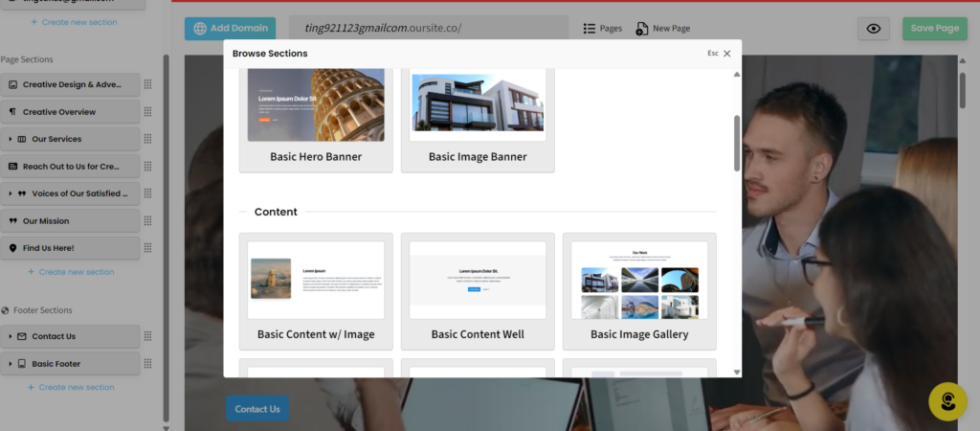Click map pin icon of Find Us Here!
Viewport: 980px width, 431px height.
click(13, 248)
